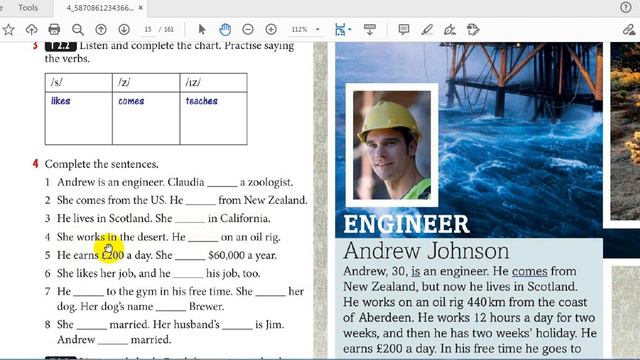The width and height of the screenshot is (640, 360).
Task: Go to next page using the down arrow
Action: pyautogui.click(x=124, y=29)
